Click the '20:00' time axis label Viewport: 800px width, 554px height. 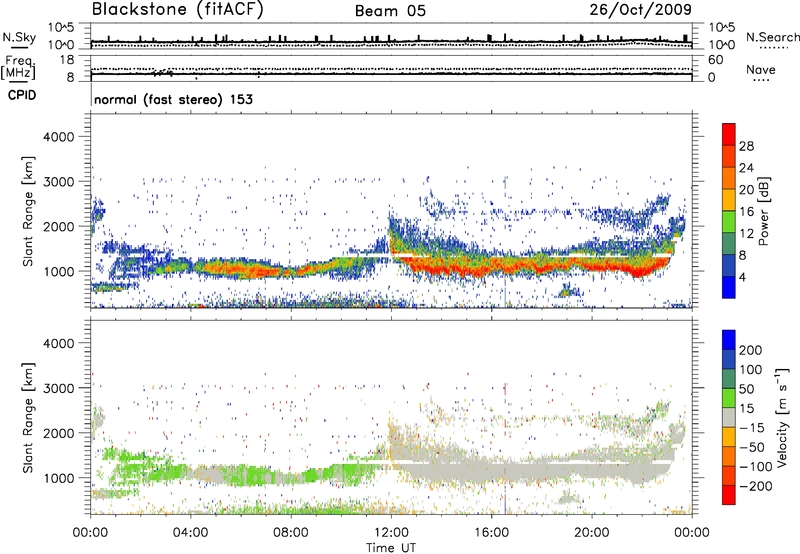click(x=591, y=533)
